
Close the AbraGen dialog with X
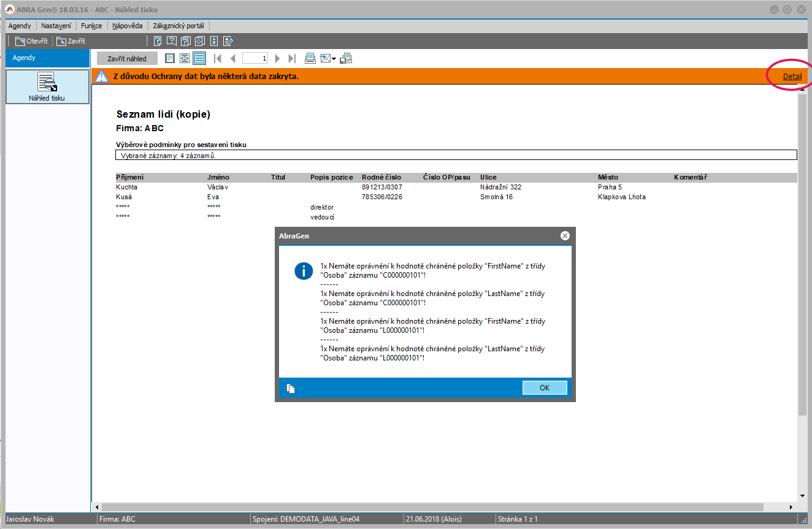point(565,235)
